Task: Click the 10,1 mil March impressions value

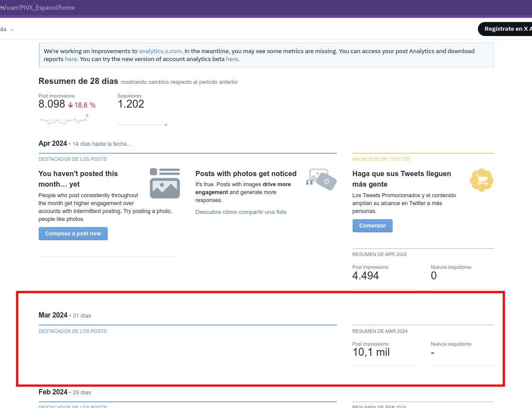Action: click(371, 352)
